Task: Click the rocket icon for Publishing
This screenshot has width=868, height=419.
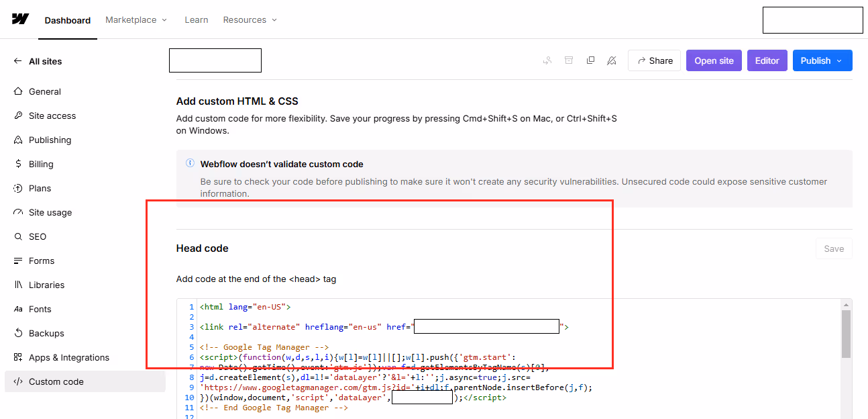Action: coord(18,140)
